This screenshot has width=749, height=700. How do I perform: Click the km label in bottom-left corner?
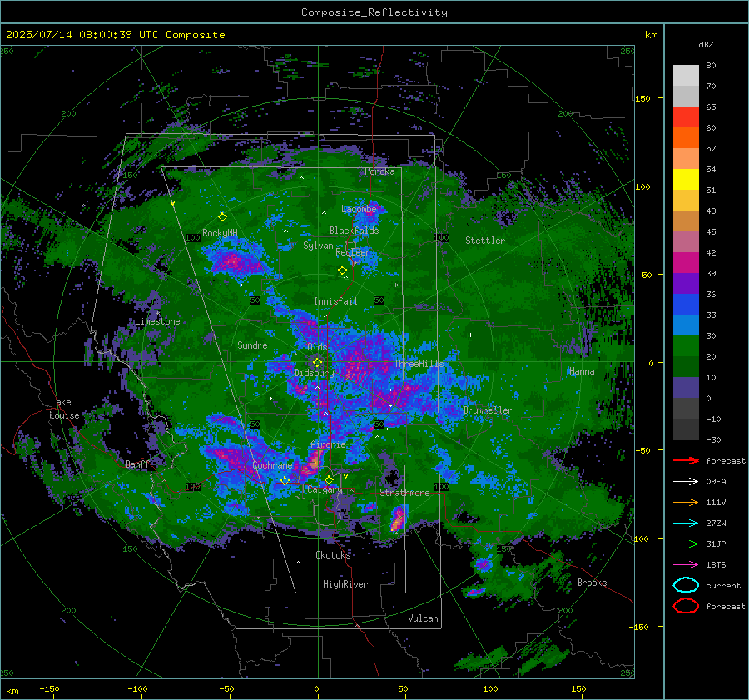click(x=12, y=691)
